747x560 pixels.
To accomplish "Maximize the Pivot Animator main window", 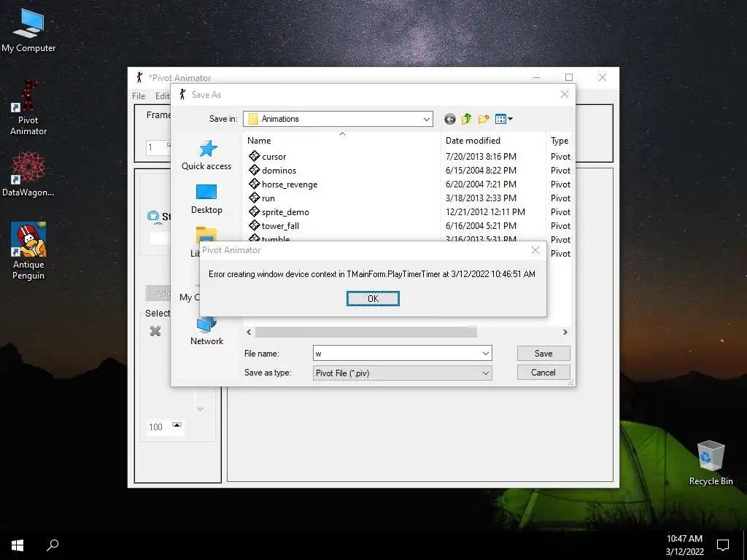I will (569, 77).
